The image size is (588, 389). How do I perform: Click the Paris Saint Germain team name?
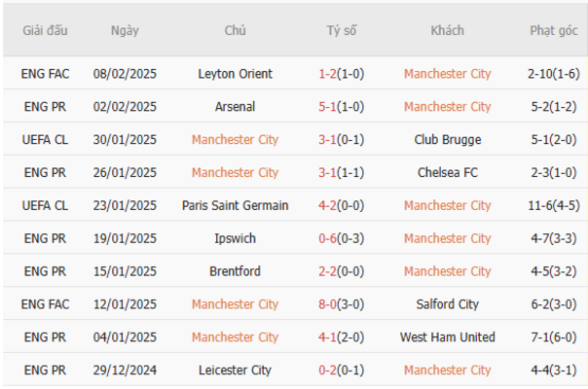click(x=235, y=206)
